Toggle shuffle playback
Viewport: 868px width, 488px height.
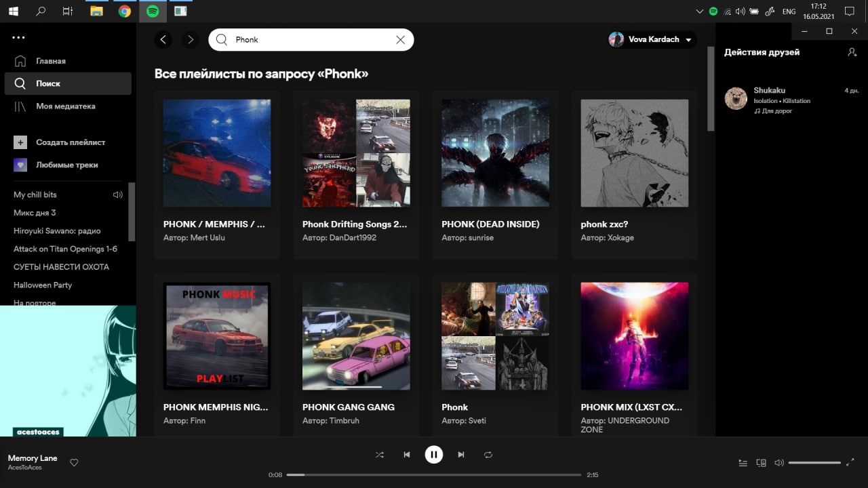pyautogui.click(x=380, y=455)
